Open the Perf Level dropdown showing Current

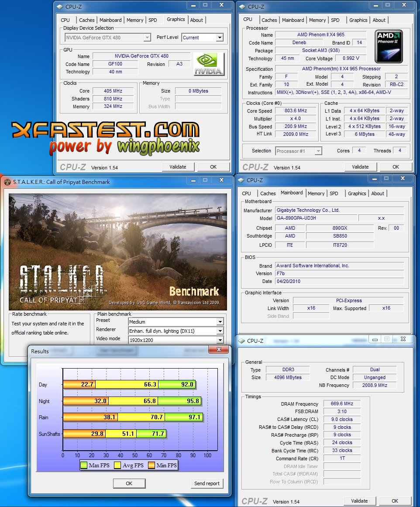220,38
